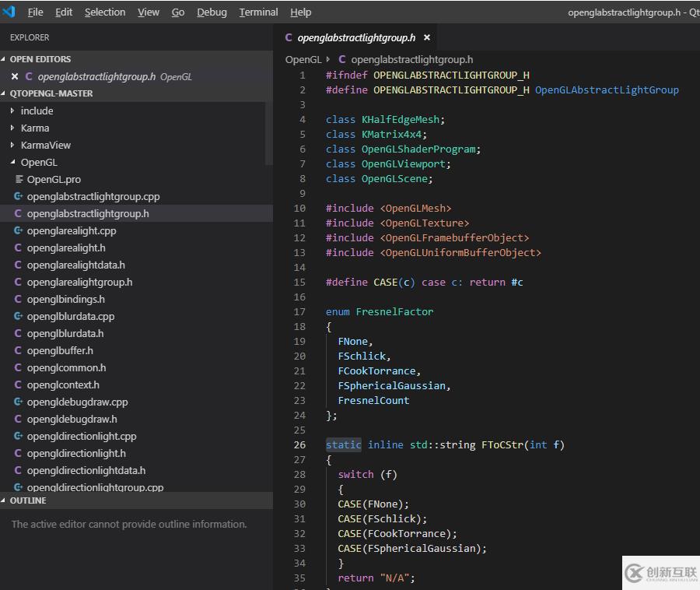Click line number 17 in the gutter
This screenshot has height=590, width=700.
(299, 311)
